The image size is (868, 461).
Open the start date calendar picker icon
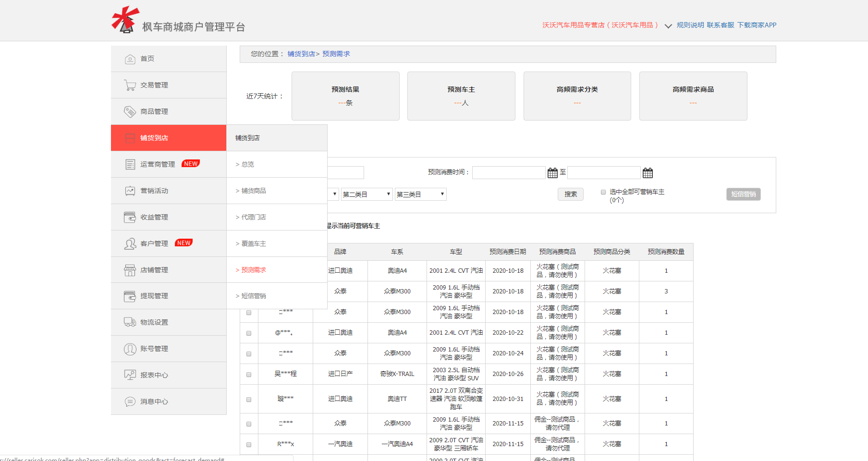[552, 172]
